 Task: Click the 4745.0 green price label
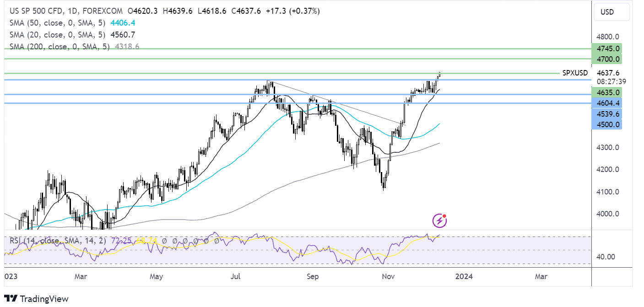[606, 48]
